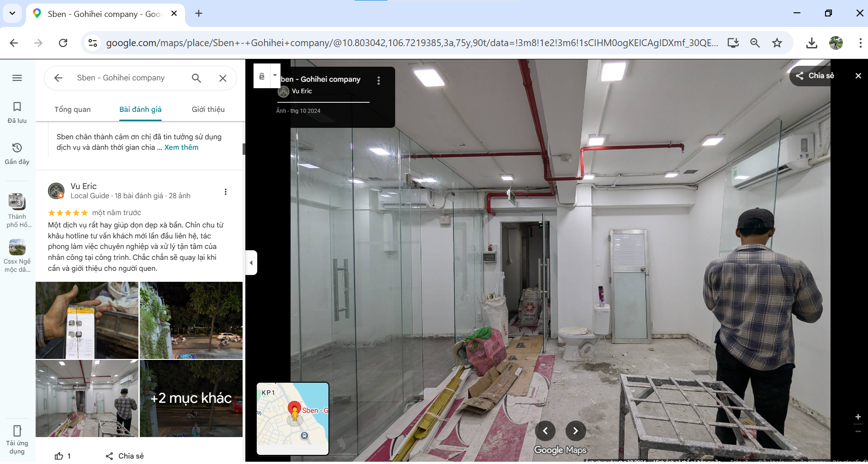Click the search magnifier in Maps search box

[196, 78]
